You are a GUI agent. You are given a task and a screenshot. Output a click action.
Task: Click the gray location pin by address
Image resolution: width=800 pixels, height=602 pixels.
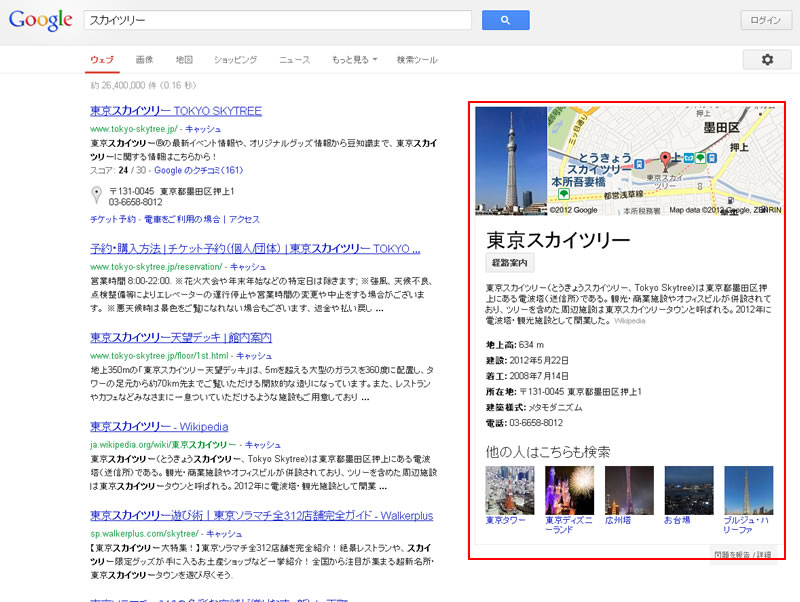[96, 195]
